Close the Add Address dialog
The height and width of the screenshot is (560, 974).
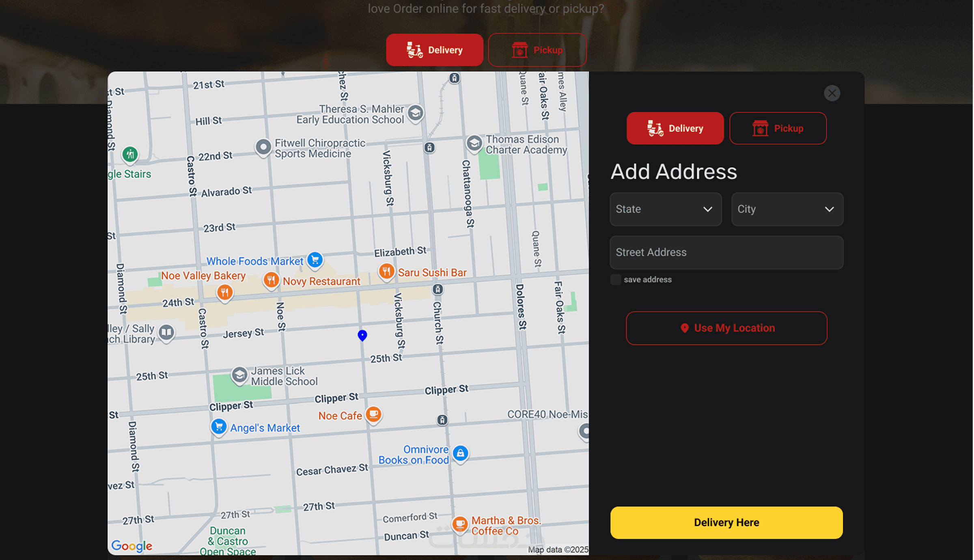click(x=832, y=93)
